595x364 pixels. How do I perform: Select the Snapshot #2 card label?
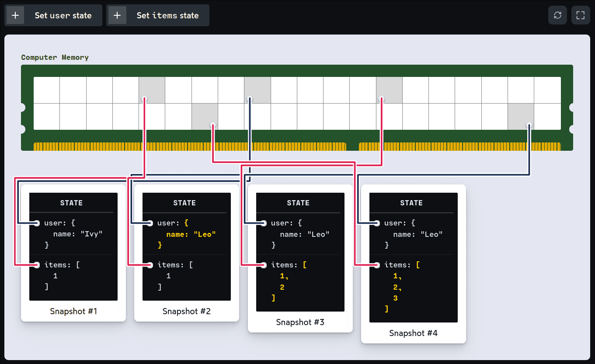pos(187,311)
